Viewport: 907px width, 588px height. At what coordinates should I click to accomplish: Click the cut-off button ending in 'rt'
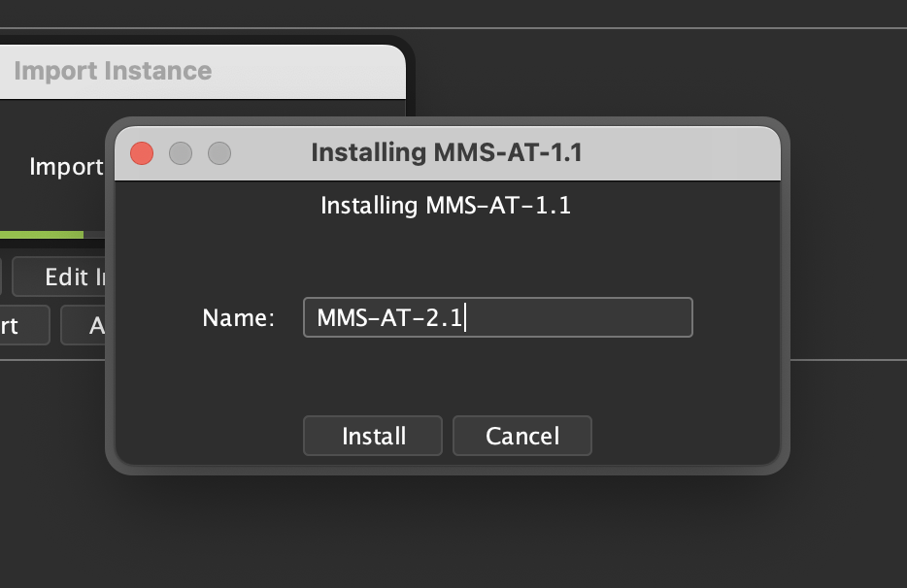pos(21,325)
